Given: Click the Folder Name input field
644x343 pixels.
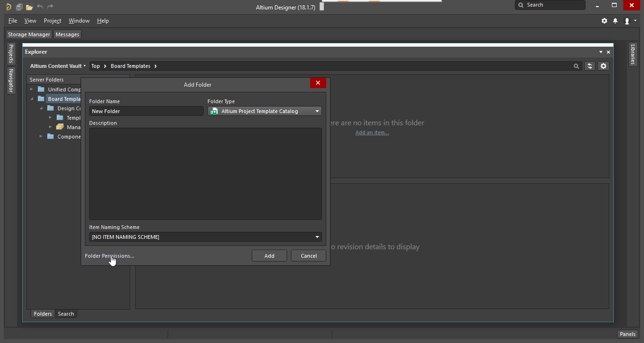Looking at the screenshot, I should [x=146, y=111].
